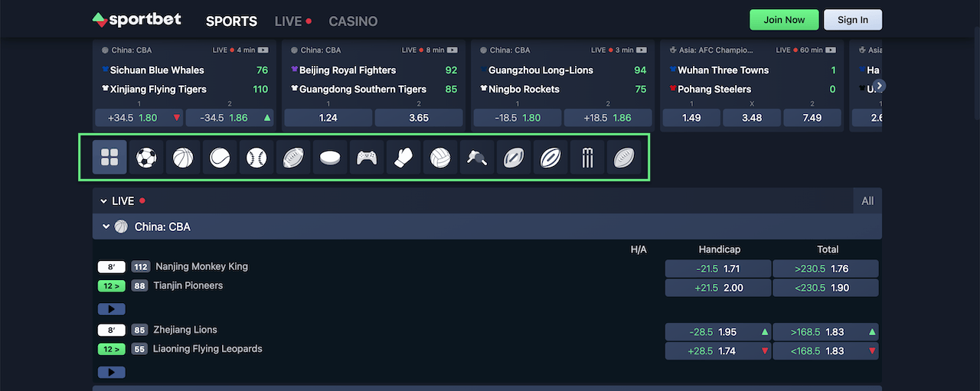This screenshot has width=980, height=391.
Task: Filter by volleyball icon
Action: [440, 158]
